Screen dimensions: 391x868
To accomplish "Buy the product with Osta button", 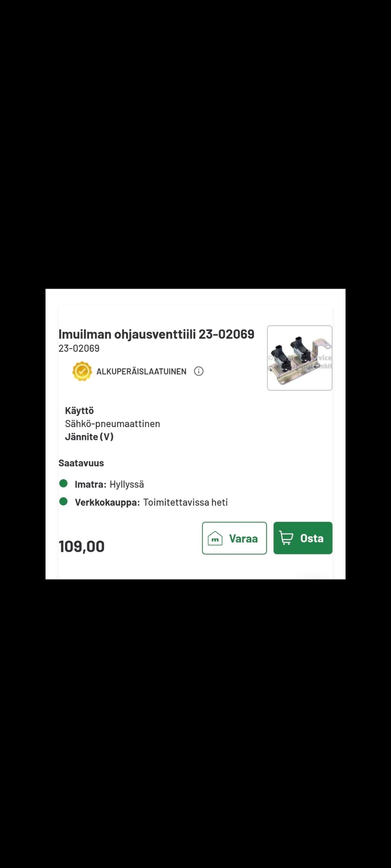I will [x=303, y=538].
